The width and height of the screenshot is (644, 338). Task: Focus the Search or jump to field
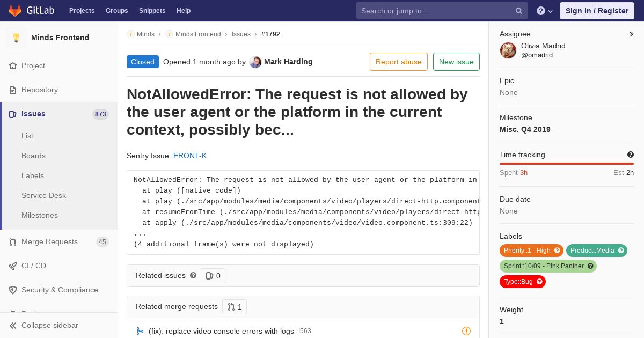(x=442, y=11)
